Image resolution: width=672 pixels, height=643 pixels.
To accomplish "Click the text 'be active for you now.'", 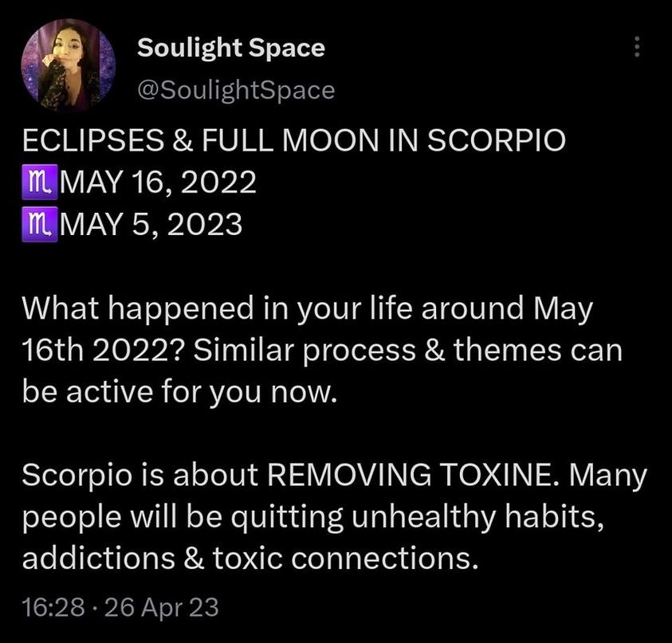I will (179, 392).
